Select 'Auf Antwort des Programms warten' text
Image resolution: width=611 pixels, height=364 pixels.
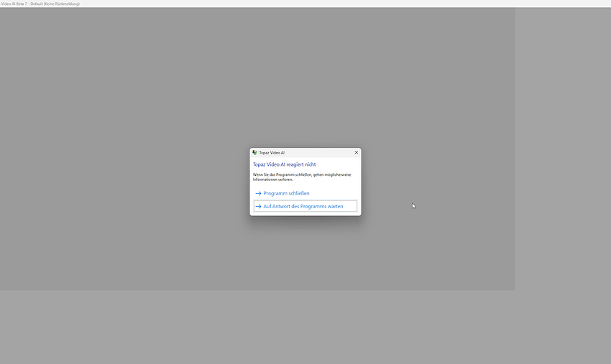pos(303,207)
